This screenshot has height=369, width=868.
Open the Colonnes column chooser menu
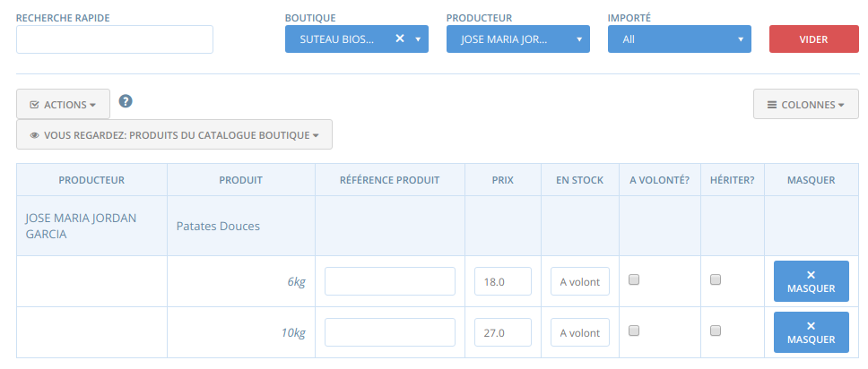pyautogui.click(x=805, y=105)
